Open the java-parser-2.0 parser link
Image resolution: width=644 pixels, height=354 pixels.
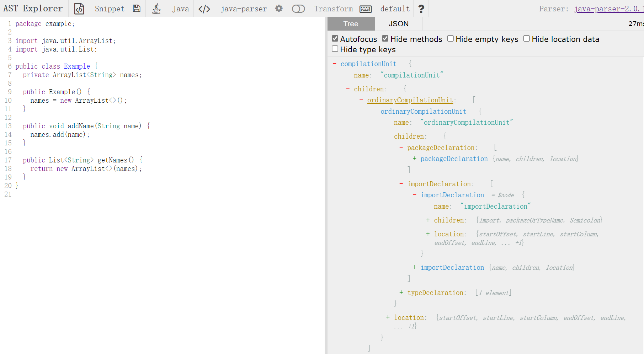pos(608,9)
